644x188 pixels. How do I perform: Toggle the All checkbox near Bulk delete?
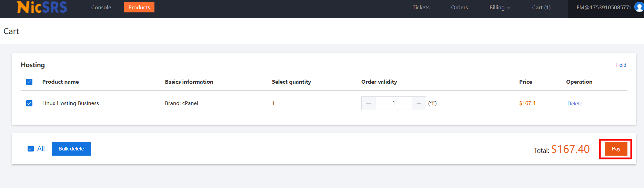pos(31,148)
